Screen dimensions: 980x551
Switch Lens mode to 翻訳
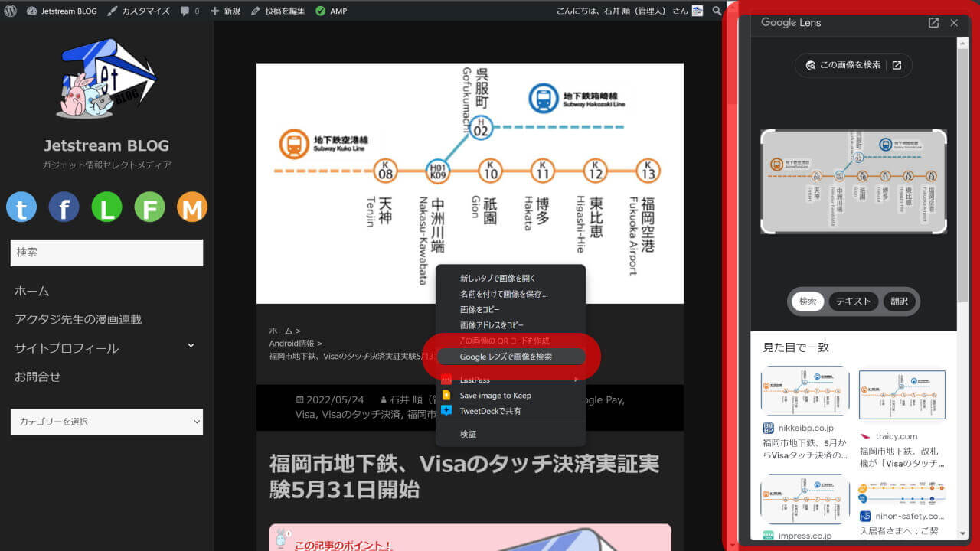899,302
